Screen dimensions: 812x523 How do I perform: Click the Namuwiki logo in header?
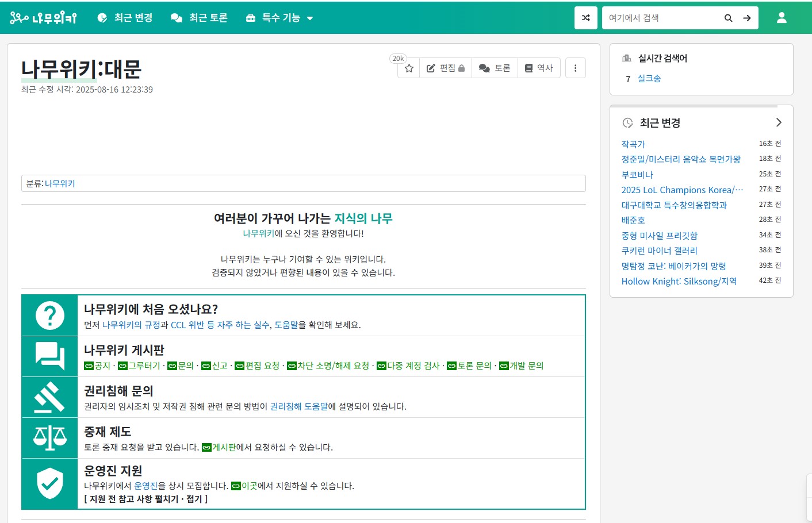point(43,18)
